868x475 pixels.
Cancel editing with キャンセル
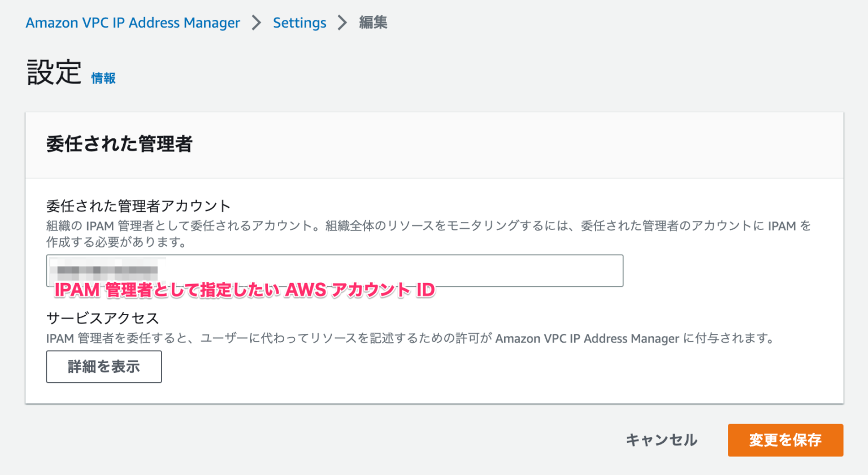661,441
